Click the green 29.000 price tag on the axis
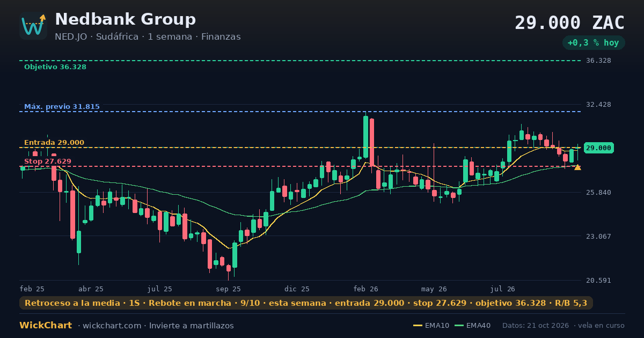The image size is (644, 338). point(598,148)
